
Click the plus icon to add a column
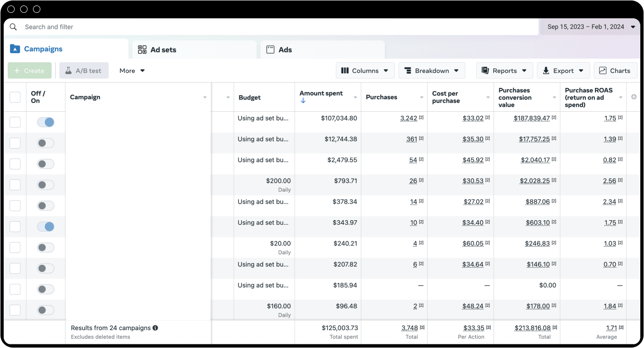[x=634, y=97]
